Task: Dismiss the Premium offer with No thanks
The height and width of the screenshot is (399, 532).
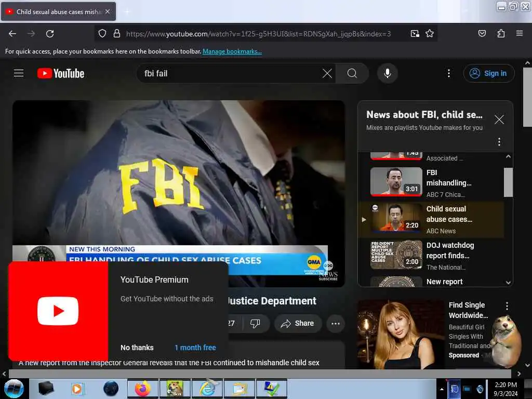Action: [137, 348]
